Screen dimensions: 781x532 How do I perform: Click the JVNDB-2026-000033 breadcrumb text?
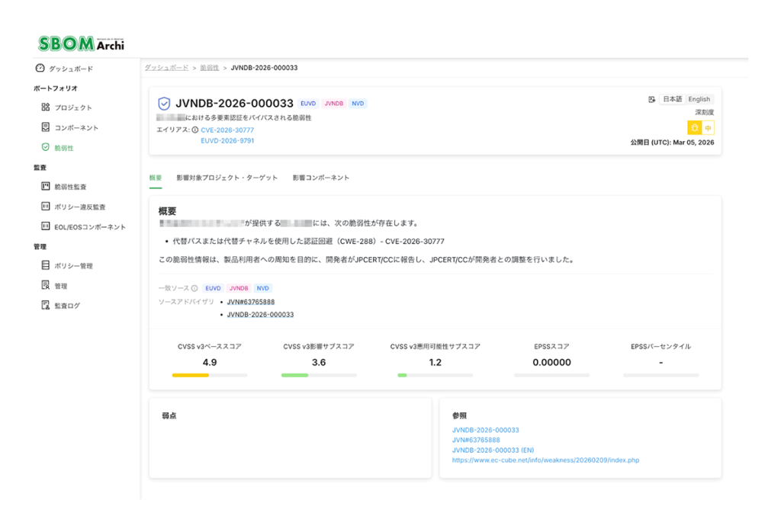pyautogui.click(x=264, y=68)
